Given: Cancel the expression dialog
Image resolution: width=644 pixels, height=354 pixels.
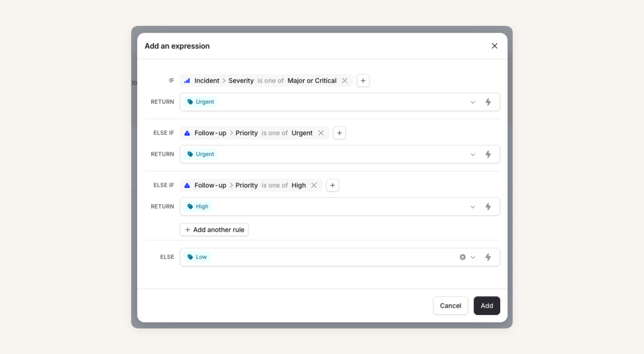Looking at the screenshot, I should click(450, 306).
